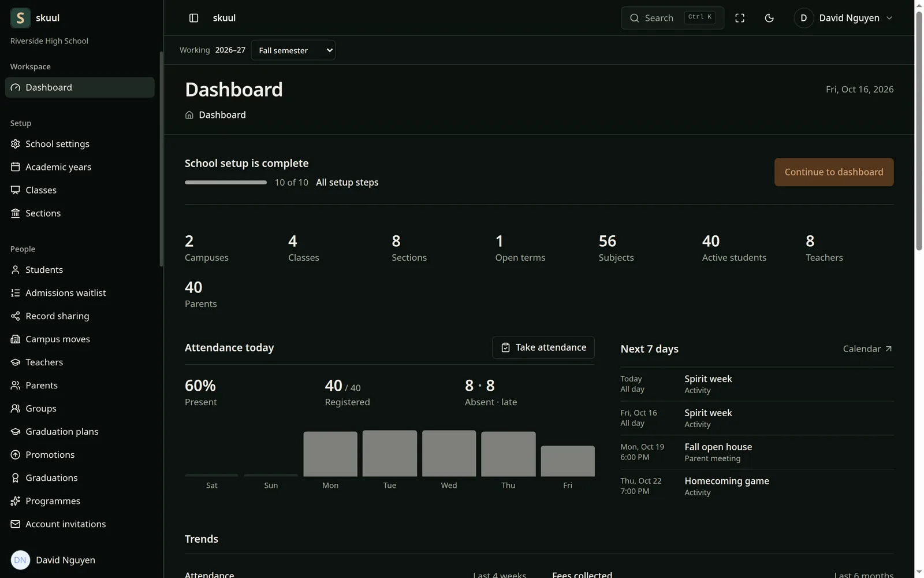Open Sections building icon
The height and width of the screenshot is (578, 924).
pos(16,213)
